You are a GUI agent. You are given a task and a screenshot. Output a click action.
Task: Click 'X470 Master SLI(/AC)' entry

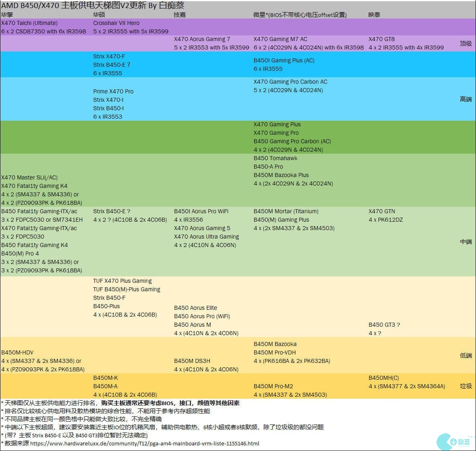29,178
